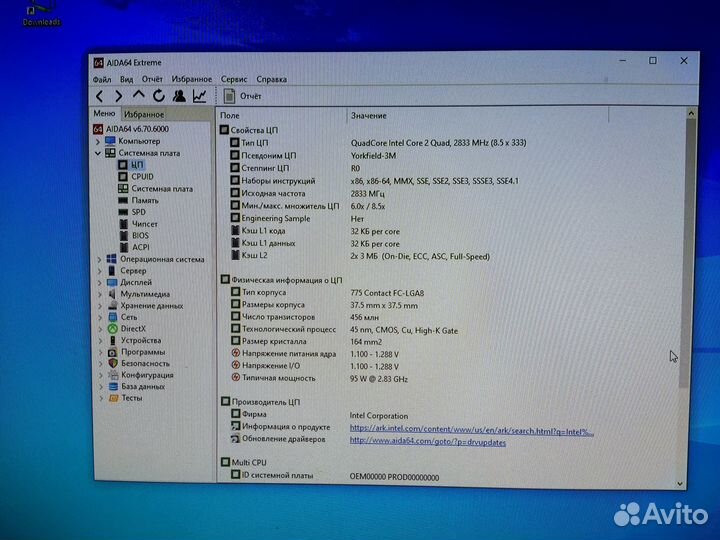The image size is (720, 540).
Task: Open the Отчёт menu in menu bar
Action: pyautogui.click(x=152, y=79)
